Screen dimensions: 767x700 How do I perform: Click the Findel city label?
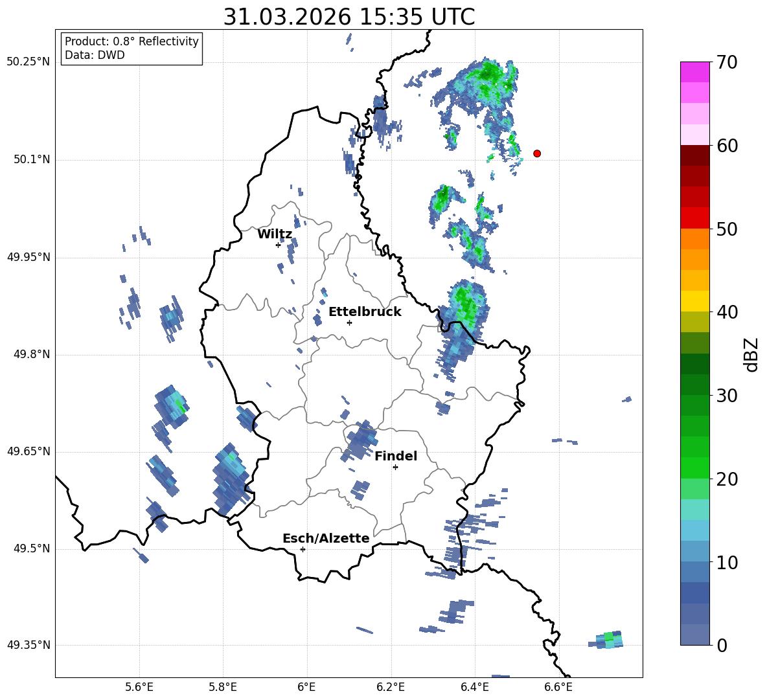(x=396, y=456)
